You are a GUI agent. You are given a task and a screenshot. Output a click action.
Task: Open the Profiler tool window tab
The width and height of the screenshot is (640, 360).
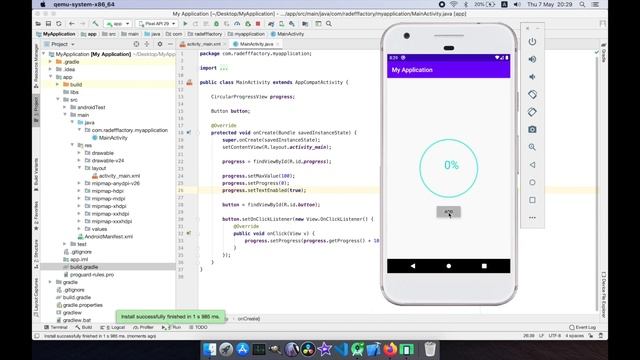[x=143, y=327]
